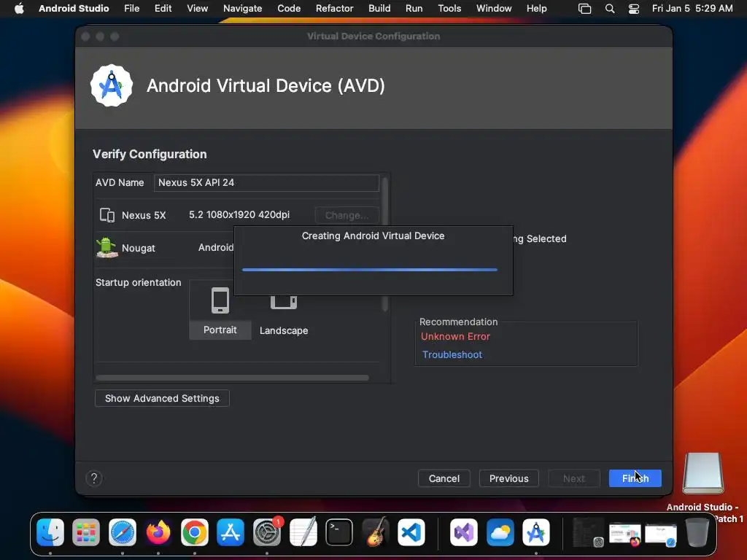The width and height of the screenshot is (747, 560).
Task: Click the Cancel button
Action: [444, 478]
